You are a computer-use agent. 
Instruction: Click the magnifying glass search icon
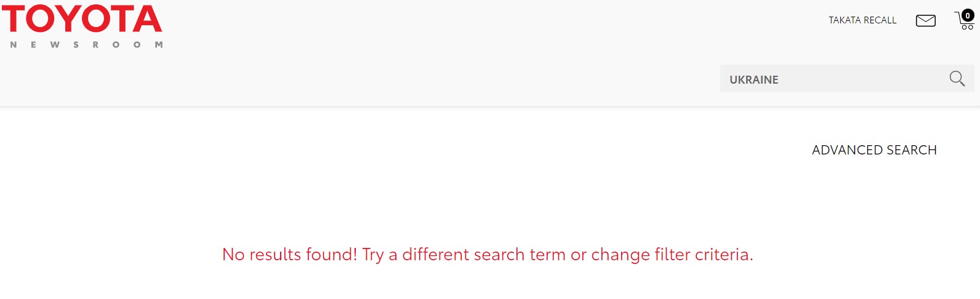957,79
